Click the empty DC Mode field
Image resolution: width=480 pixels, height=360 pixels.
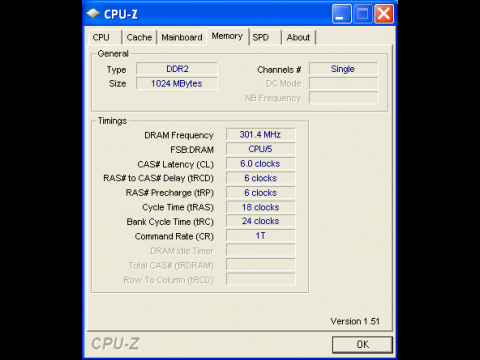tap(344, 84)
